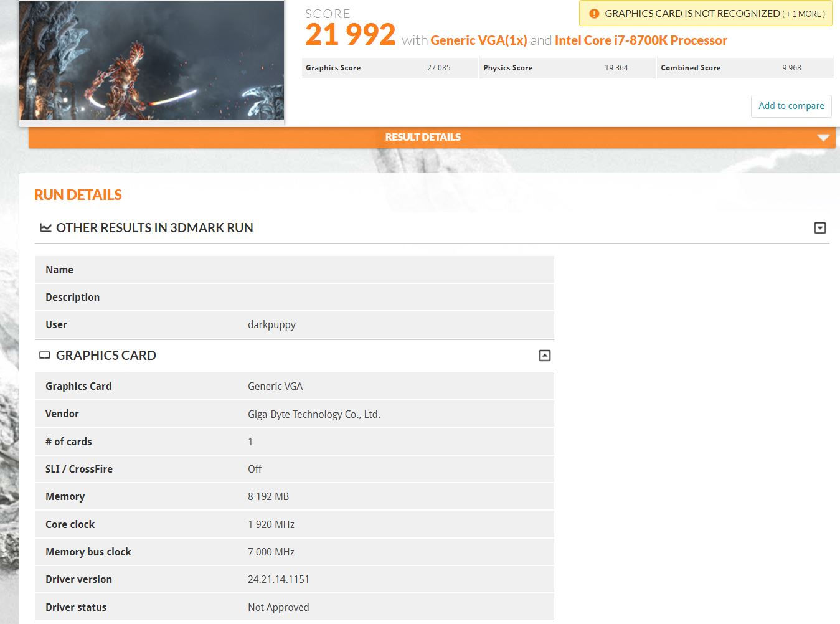Select the driver version 24.21.14.1151

(x=278, y=579)
